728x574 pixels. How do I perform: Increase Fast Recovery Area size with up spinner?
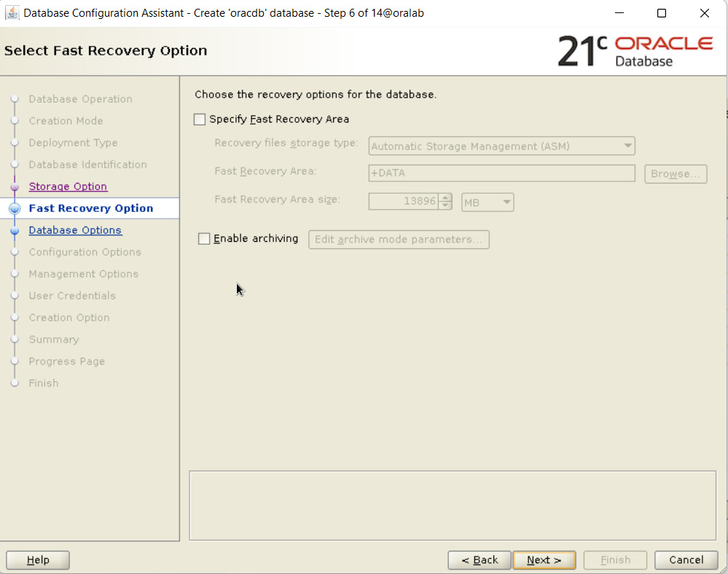tap(445, 198)
